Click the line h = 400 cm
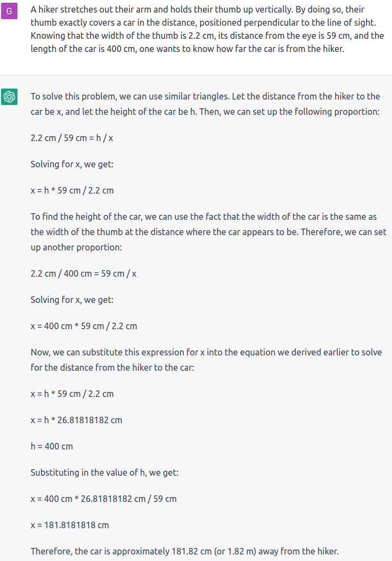Image resolution: width=392 pixels, height=561 pixels. tap(52, 446)
